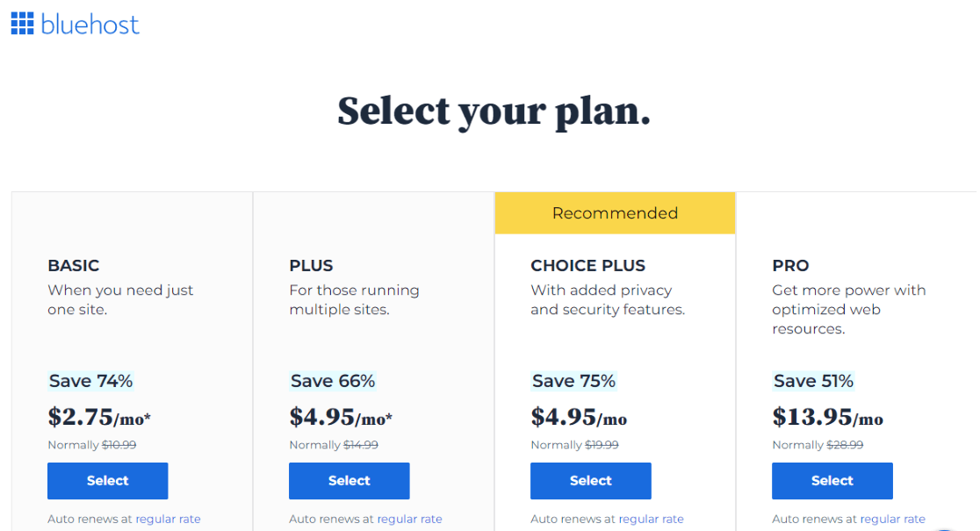Click the yellow Recommended banner
The width and height of the screenshot is (980, 531).
pos(615,212)
